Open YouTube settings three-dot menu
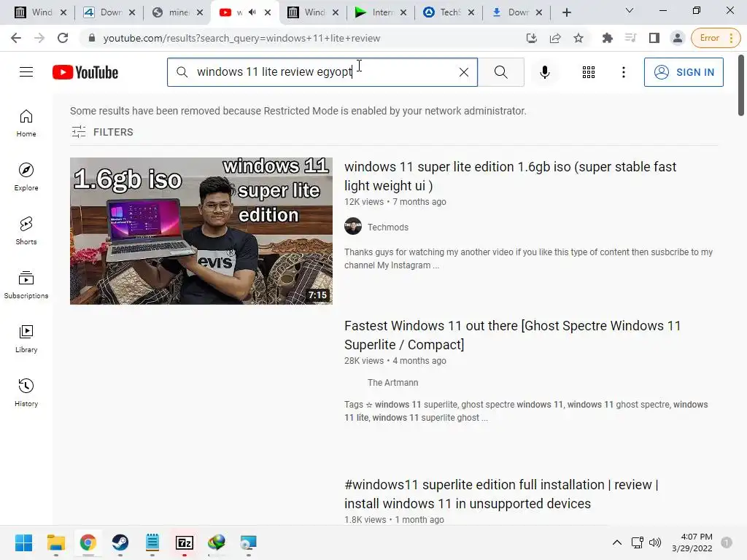This screenshot has height=560, width=747. point(623,72)
